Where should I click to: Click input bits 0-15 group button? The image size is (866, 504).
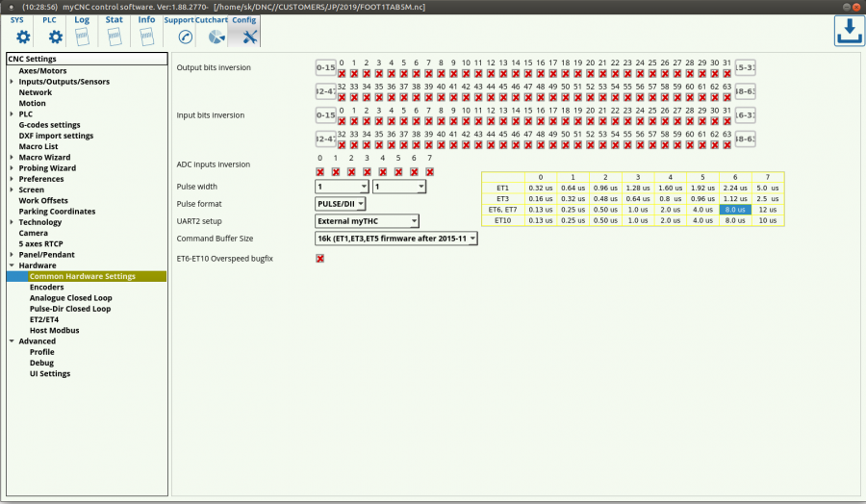326,114
